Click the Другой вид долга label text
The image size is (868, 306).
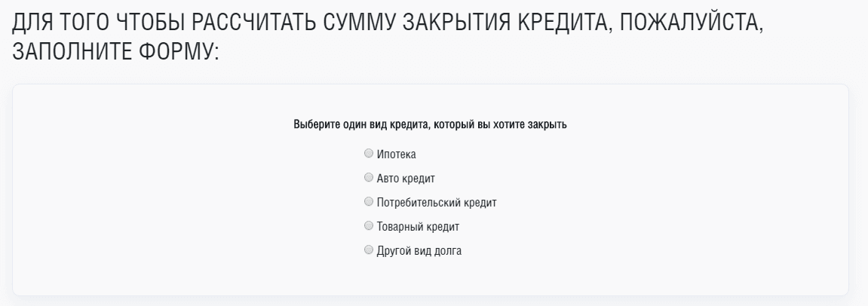coord(419,250)
